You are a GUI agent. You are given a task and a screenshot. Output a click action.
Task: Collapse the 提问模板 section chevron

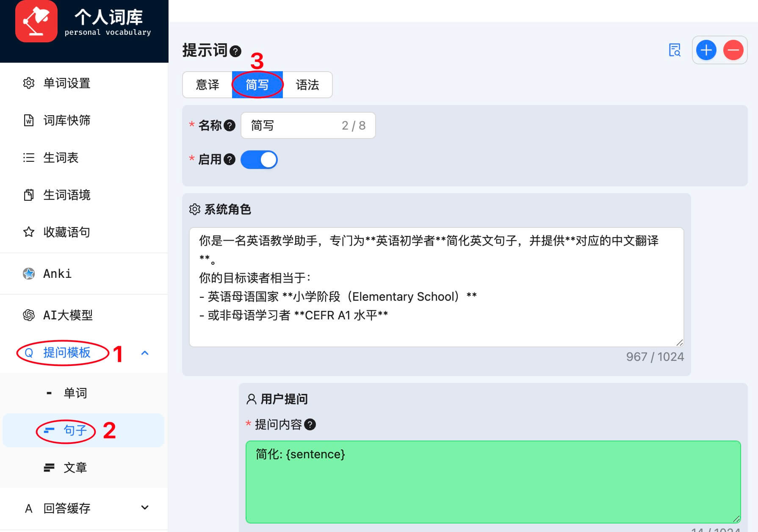(x=146, y=353)
